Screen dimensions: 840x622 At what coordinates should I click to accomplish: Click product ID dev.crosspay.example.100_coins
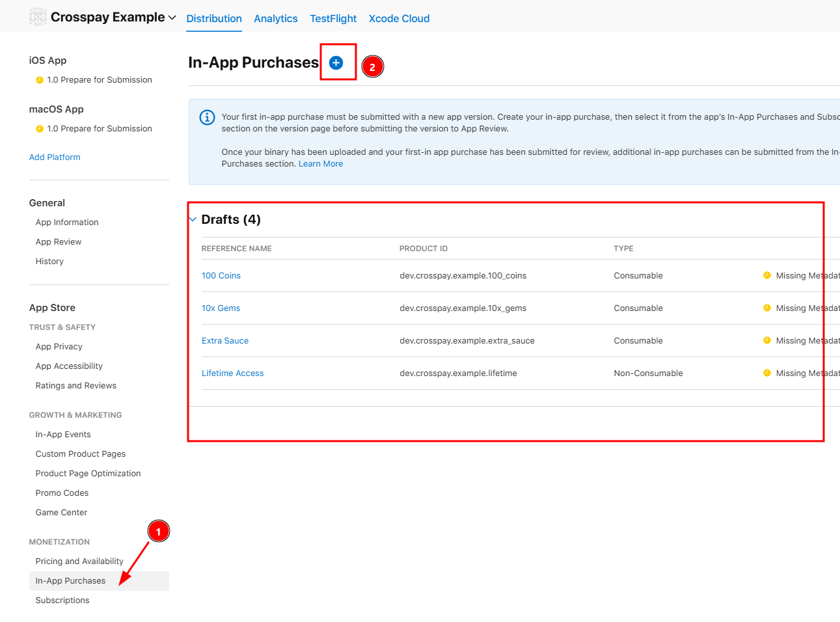463,276
